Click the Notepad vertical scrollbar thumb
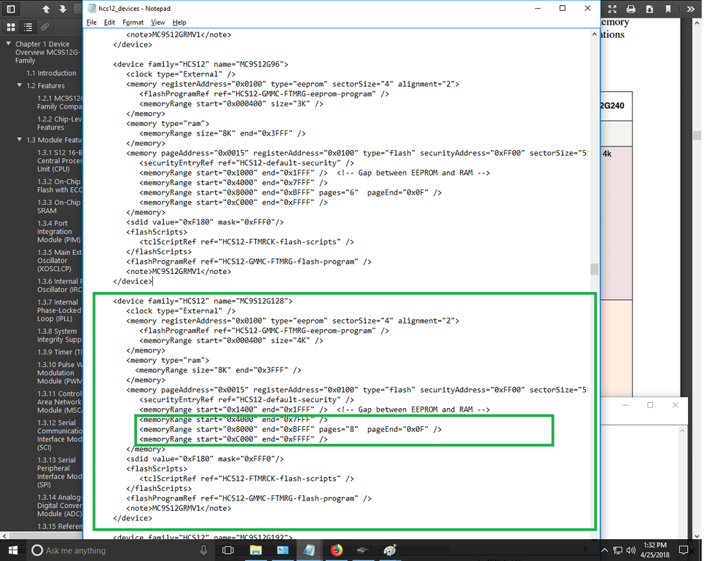 pos(595,269)
